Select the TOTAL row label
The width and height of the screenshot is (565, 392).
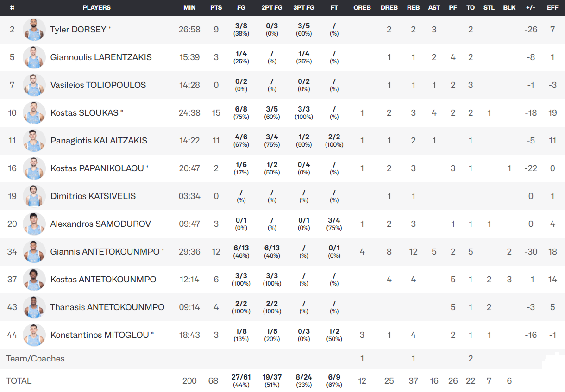pos(19,381)
